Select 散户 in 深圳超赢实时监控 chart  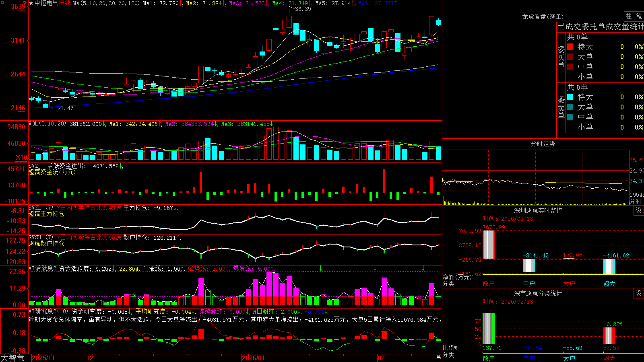(489, 284)
